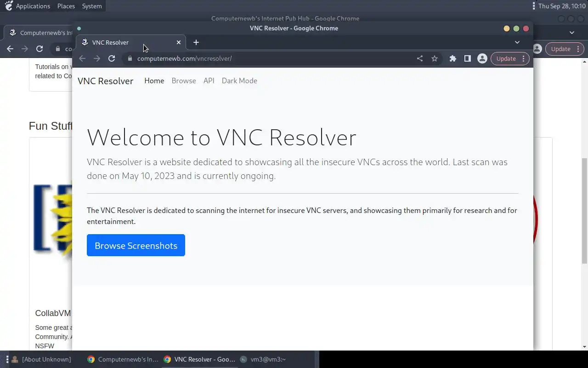This screenshot has height=368, width=588.
Task: Open the Home nav item
Action: 154,81
